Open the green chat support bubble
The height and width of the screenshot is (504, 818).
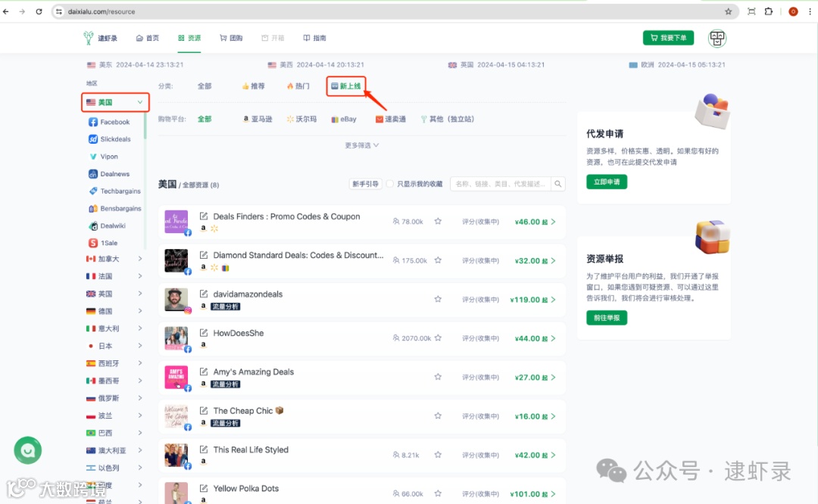pos(28,450)
